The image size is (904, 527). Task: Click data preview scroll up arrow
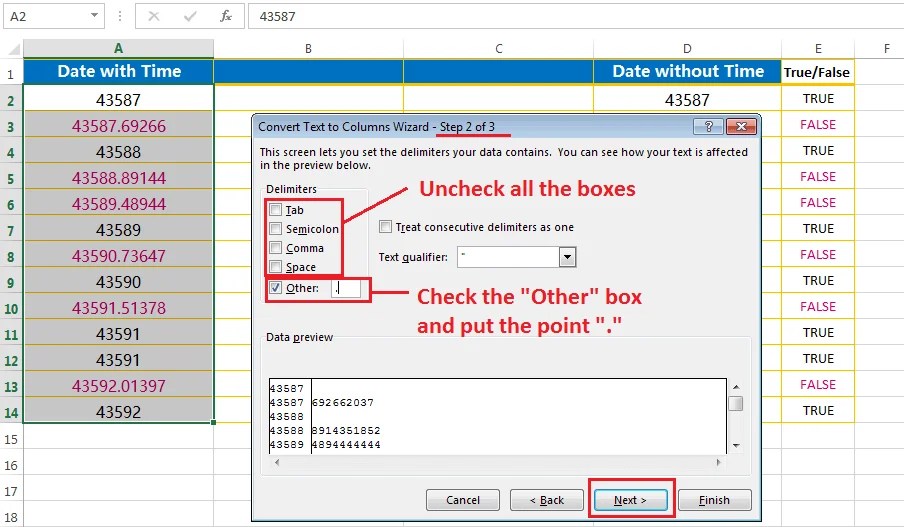(x=736, y=386)
